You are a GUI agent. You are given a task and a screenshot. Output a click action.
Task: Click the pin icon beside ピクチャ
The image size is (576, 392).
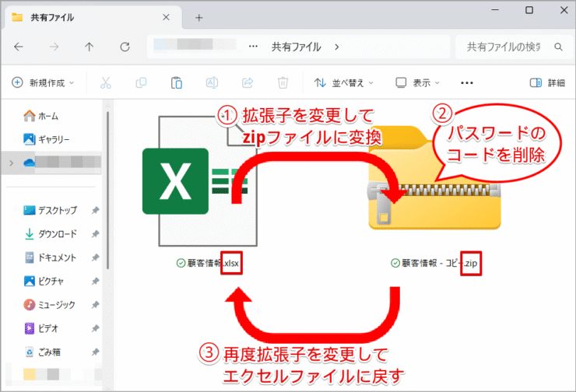tap(95, 281)
